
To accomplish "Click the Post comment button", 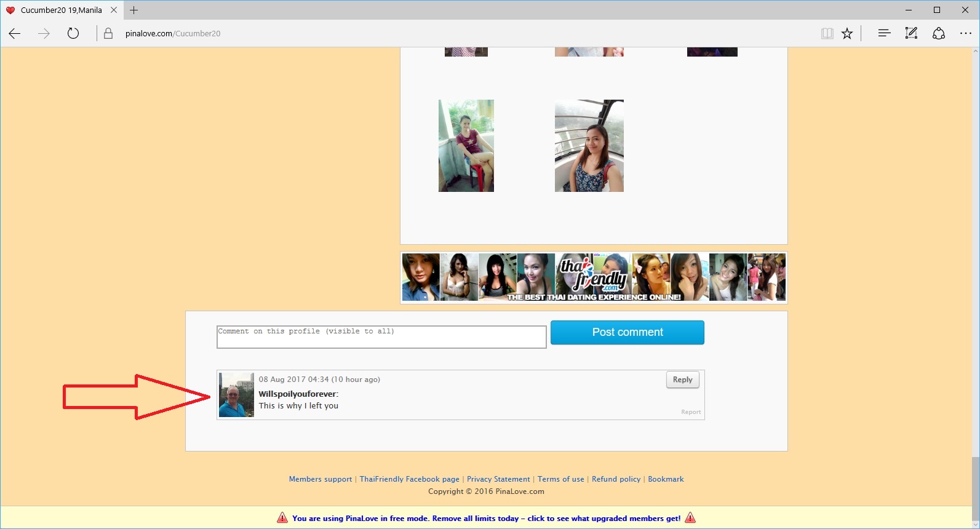I will [x=627, y=332].
